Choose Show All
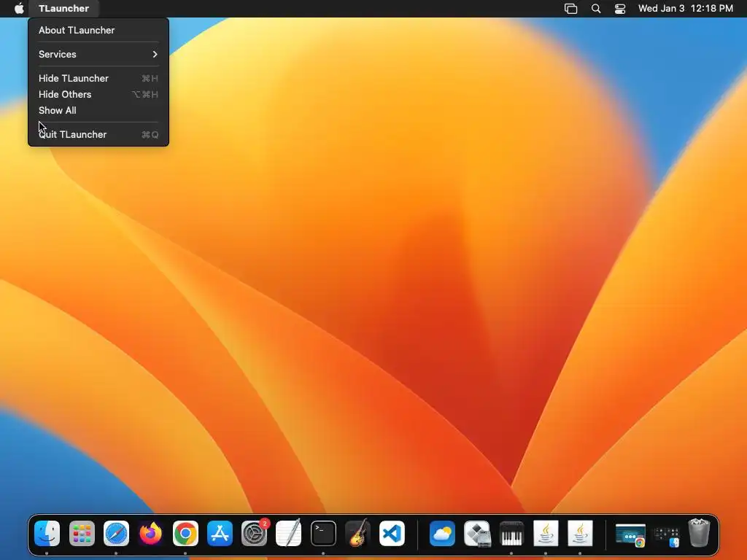 pyautogui.click(x=98, y=111)
